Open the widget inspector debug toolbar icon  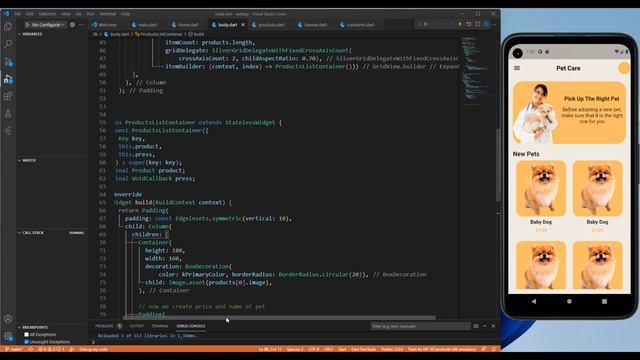(x=486, y=24)
